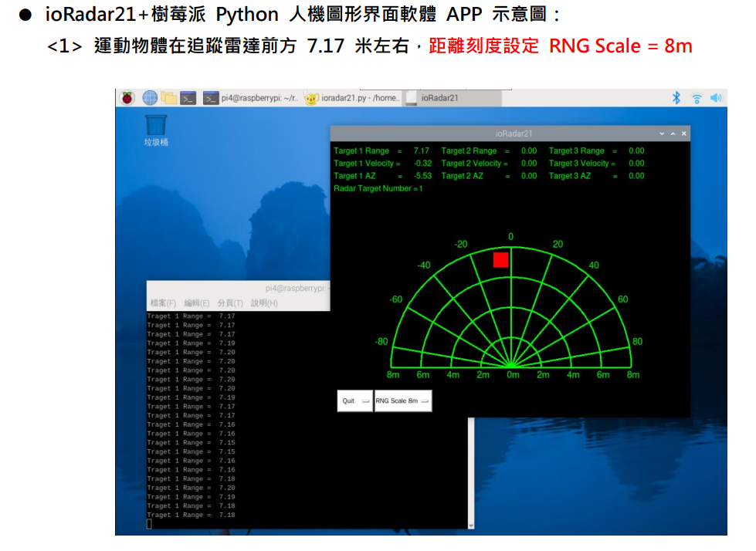
Task: Switch to pi4@raspberrypi terminal taskbar entry
Action: (x=251, y=98)
